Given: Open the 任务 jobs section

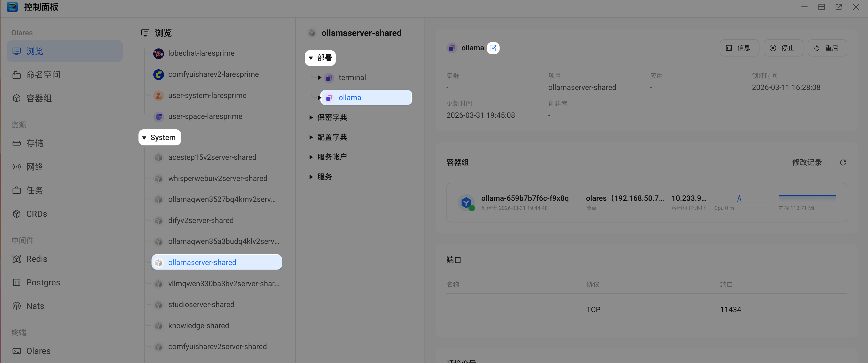Looking at the screenshot, I should pyautogui.click(x=34, y=190).
